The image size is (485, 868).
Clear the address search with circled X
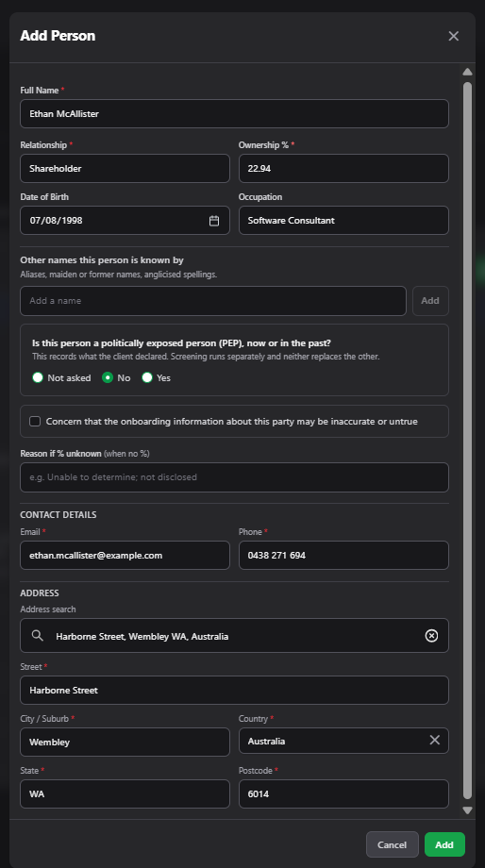point(431,636)
